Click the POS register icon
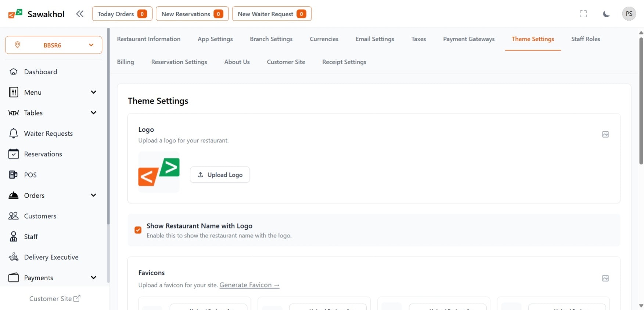This screenshot has width=644, height=310. pos(13,175)
